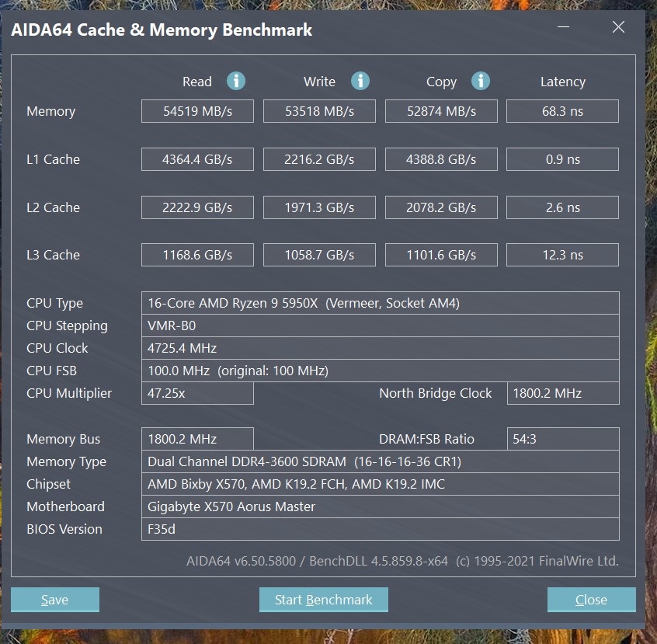The image size is (657, 644).
Task: Save the benchmark results
Action: point(55,600)
